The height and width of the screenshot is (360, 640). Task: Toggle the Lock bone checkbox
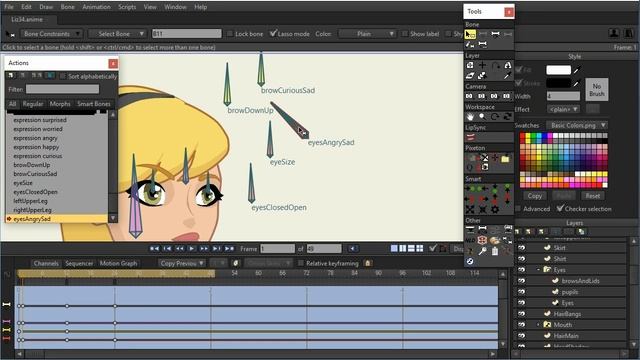230,34
